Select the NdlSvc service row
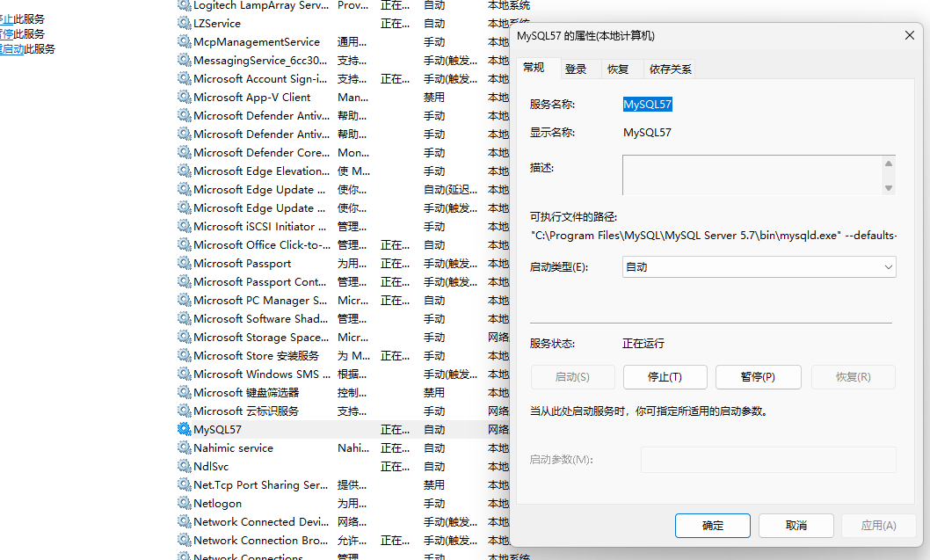This screenshot has height=560, width=930. pyautogui.click(x=343, y=466)
